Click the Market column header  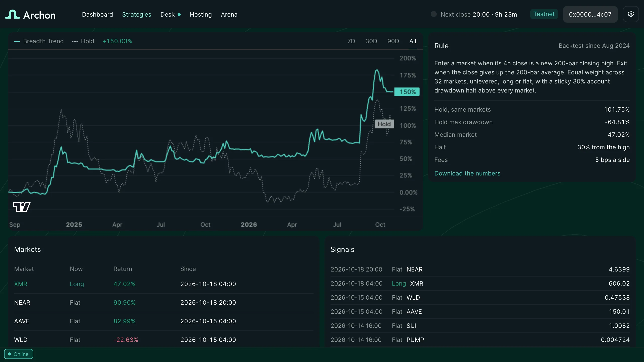tap(24, 269)
